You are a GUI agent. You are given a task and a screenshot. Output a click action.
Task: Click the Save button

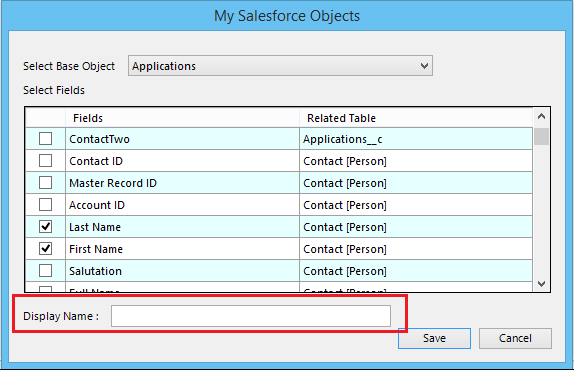click(434, 338)
